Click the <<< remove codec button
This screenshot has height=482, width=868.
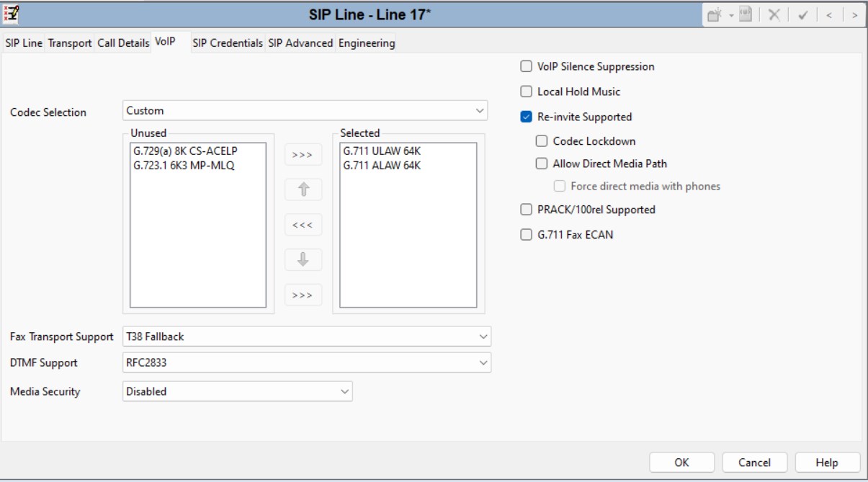click(x=303, y=225)
